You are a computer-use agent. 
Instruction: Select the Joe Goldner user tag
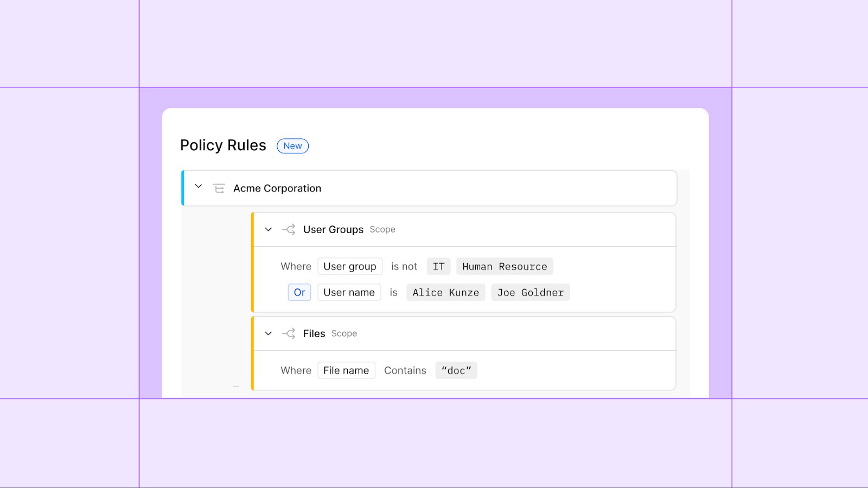(x=531, y=292)
